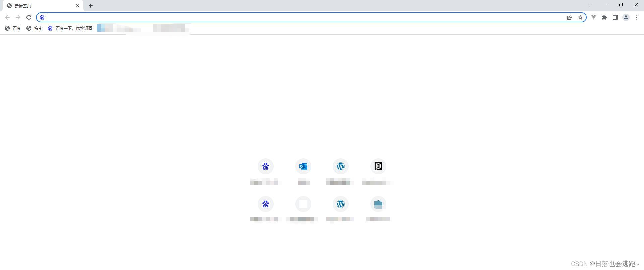Open 百度一下，你就知道 bookmark

[70, 29]
